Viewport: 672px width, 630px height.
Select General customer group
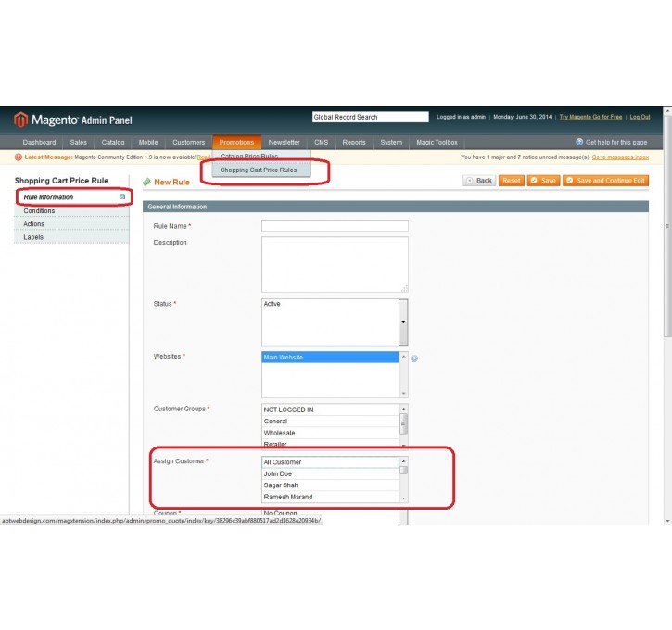click(331, 422)
